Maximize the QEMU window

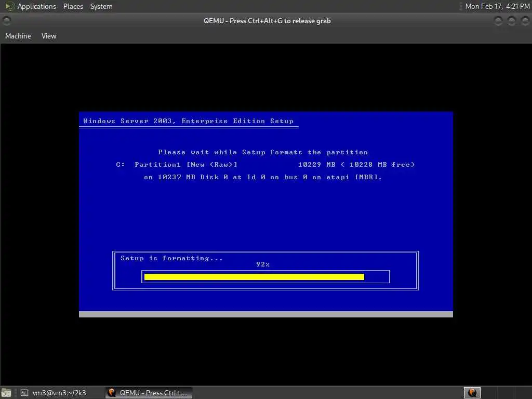pyautogui.click(x=512, y=21)
